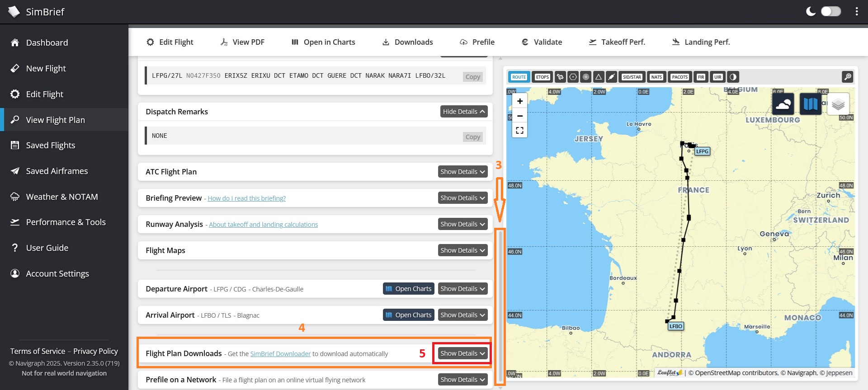Enable the NATS tracks overlay
Screen dimensions: 868x390
pyautogui.click(x=656, y=77)
